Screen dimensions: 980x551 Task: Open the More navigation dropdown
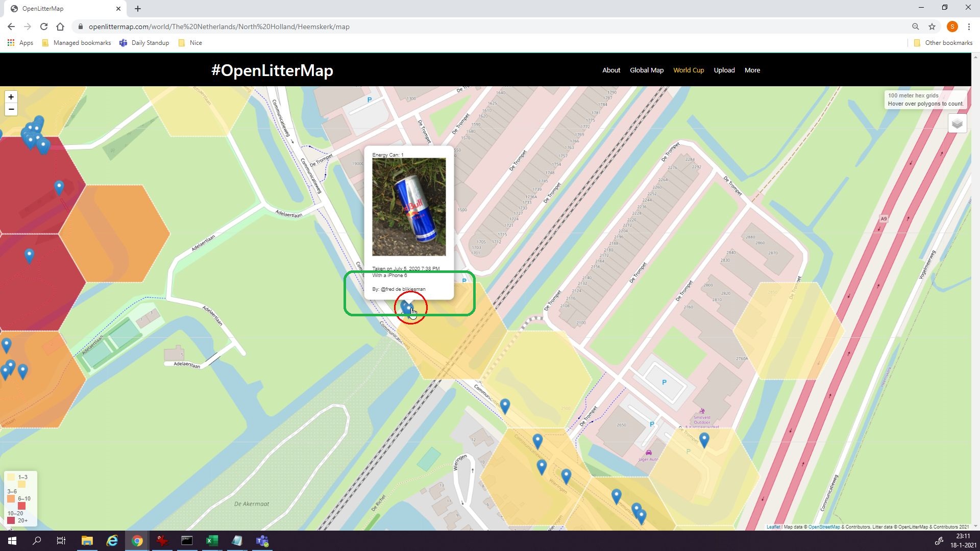(752, 70)
